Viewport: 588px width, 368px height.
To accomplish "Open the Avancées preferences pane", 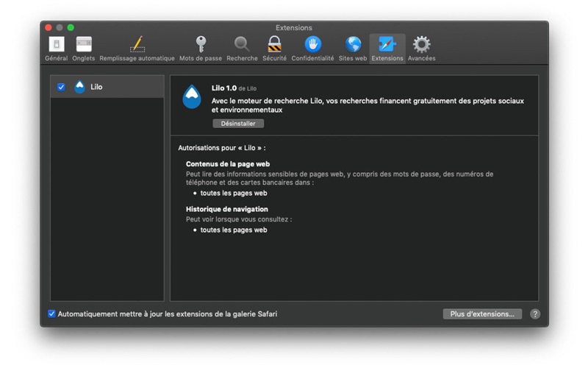I will click(421, 49).
